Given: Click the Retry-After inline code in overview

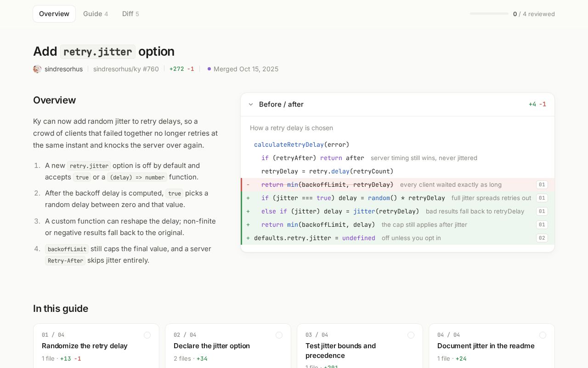Looking at the screenshot, I should coord(65,260).
